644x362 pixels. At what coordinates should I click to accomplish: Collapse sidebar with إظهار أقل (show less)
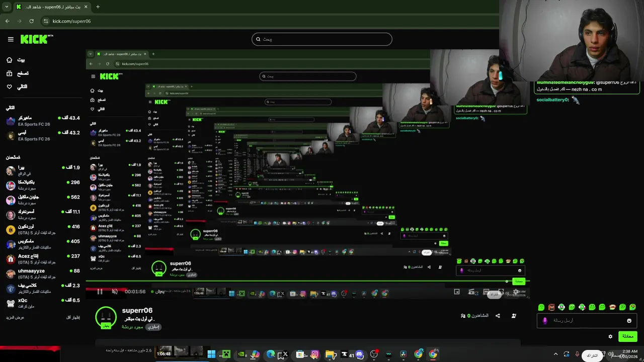tap(73, 318)
